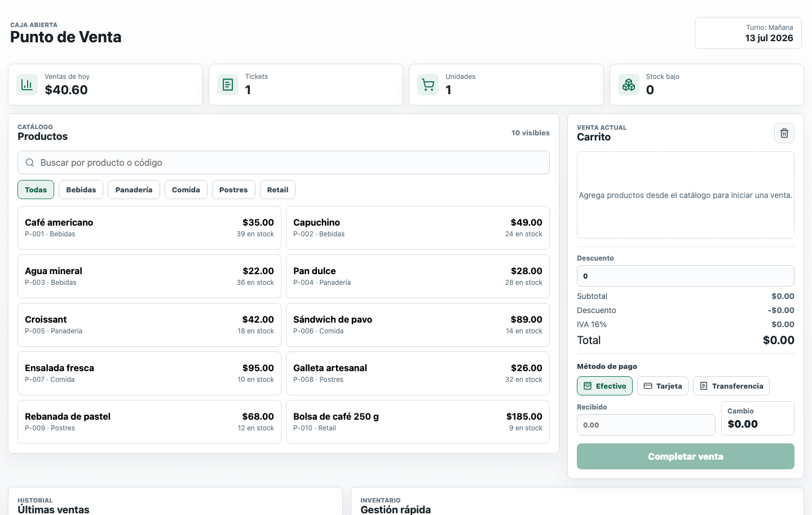Click the '10 visibles' count text

[x=530, y=133]
